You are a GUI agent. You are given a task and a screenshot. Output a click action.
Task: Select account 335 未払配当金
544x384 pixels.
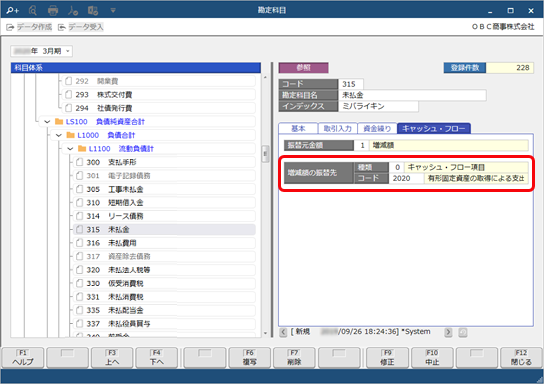click(164, 310)
